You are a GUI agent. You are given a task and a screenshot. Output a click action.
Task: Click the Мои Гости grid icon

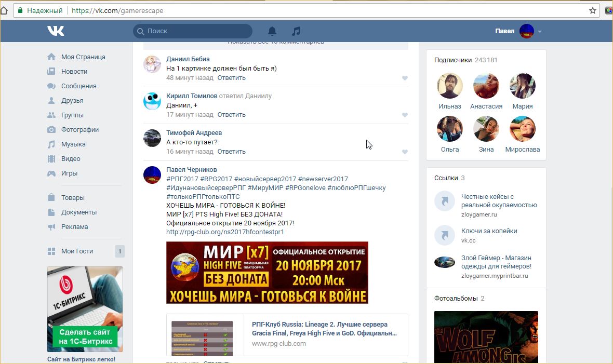pyautogui.click(x=51, y=251)
